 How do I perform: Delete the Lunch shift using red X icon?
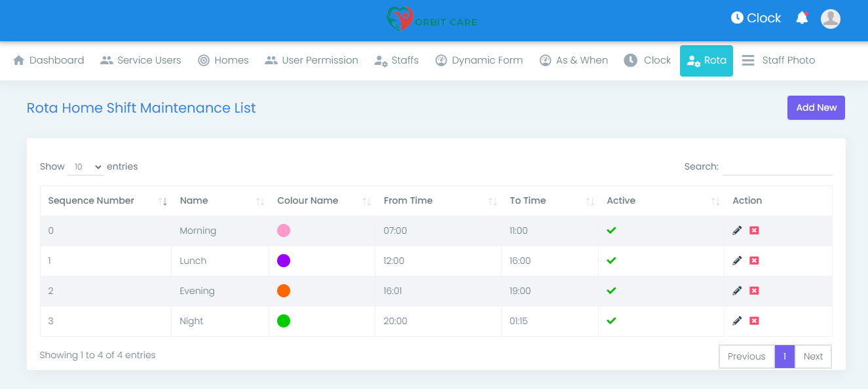(x=754, y=261)
